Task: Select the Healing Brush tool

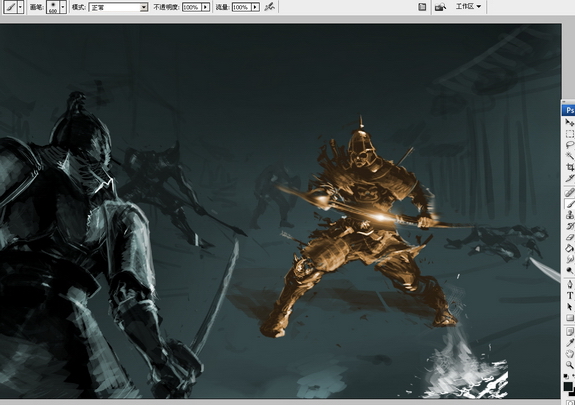Action: (x=569, y=192)
